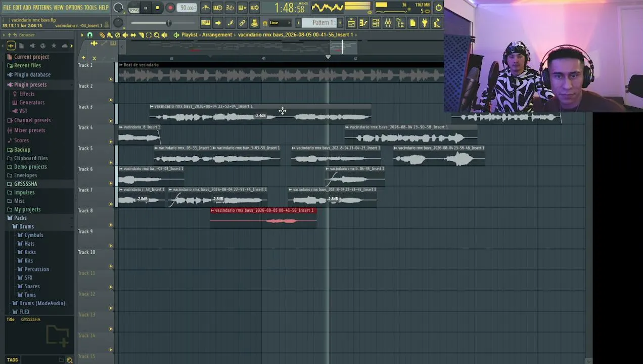Open the Browser view icon
Image resolution: width=643 pixels, height=364 pixels.
[400, 23]
